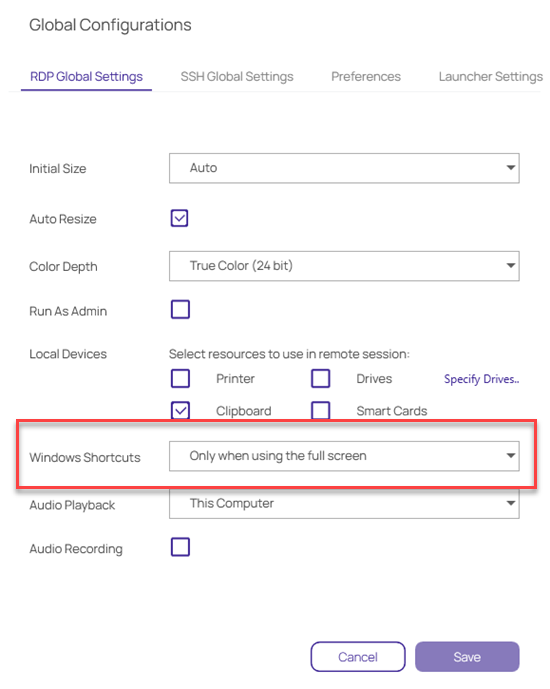The width and height of the screenshot is (550, 689).
Task: Expand the Initial Size dropdown arrow
Action: (x=510, y=168)
